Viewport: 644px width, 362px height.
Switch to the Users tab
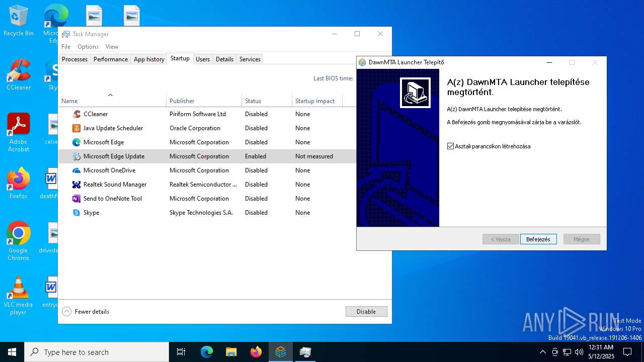203,59
